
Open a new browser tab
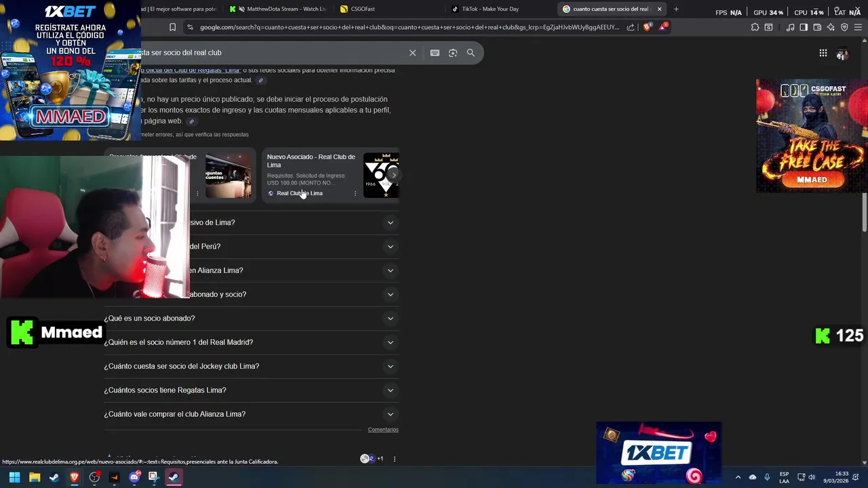pyautogui.click(x=675, y=9)
